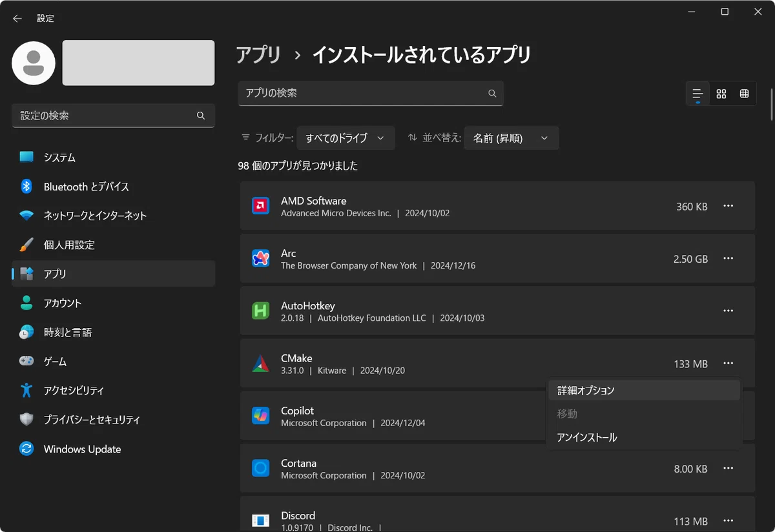Open 時刻と言語 category

(113, 332)
